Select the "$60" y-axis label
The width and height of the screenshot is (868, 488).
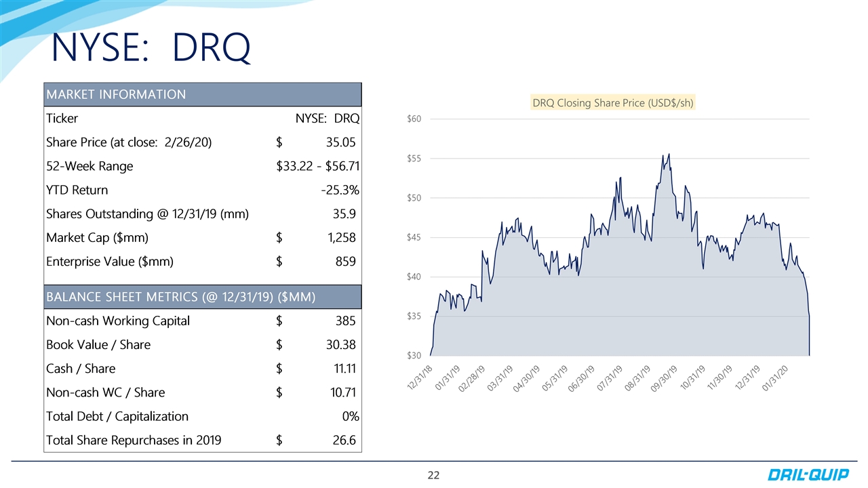(x=414, y=119)
